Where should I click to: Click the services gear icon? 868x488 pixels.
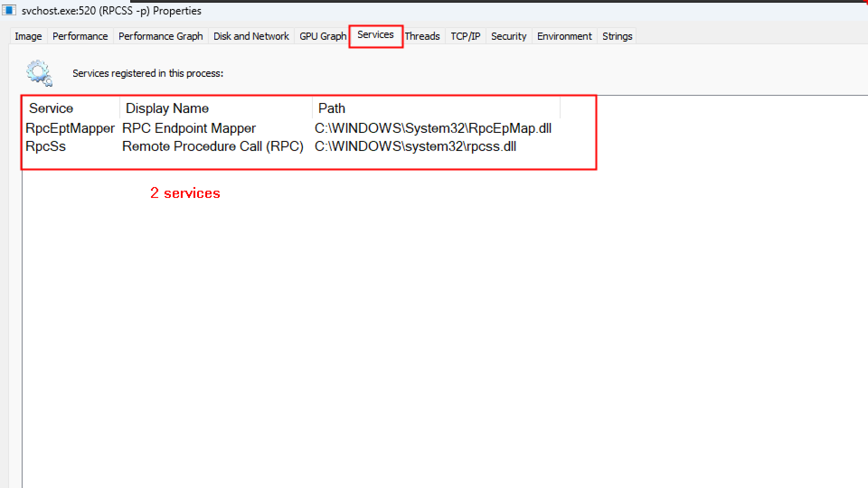(x=39, y=73)
